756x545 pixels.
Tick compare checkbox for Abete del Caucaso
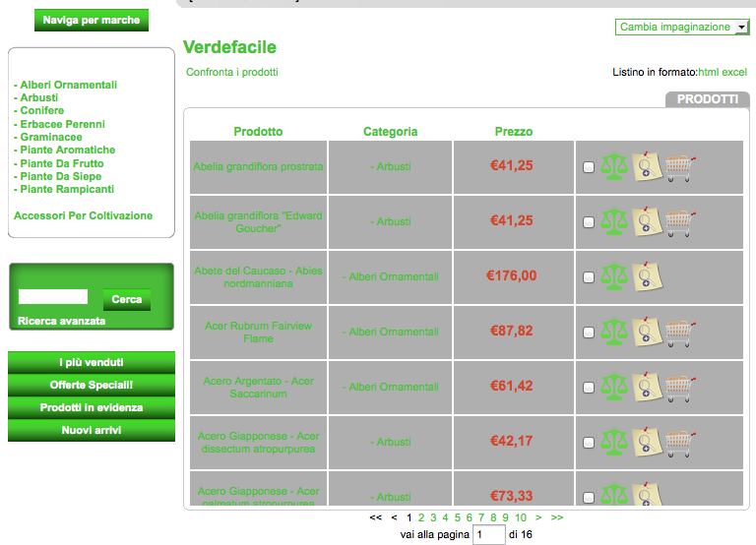coord(589,277)
